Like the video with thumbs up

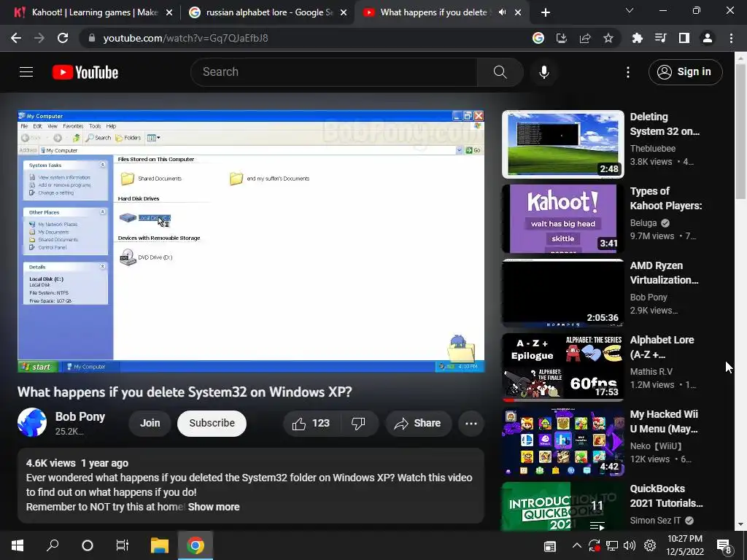311,424
